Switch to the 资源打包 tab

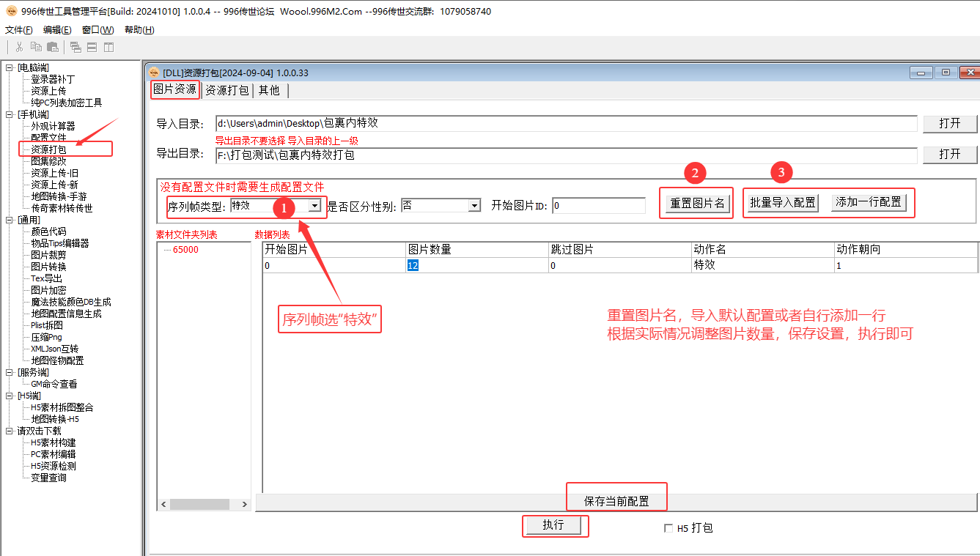pyautogui.click(x=226, y=90)
